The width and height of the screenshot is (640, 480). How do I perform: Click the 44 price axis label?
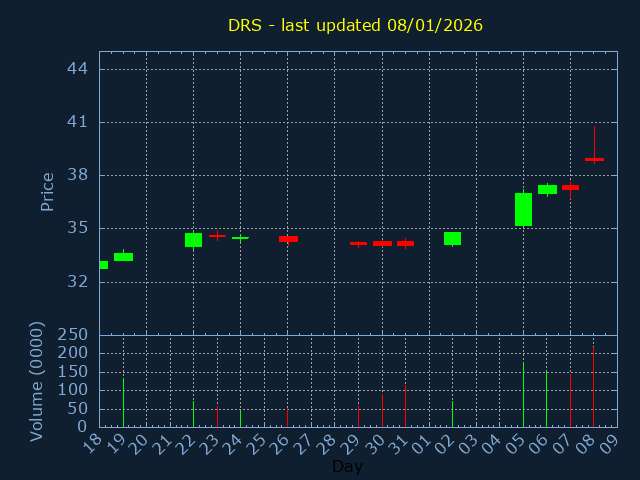click(x=79, y=69)
